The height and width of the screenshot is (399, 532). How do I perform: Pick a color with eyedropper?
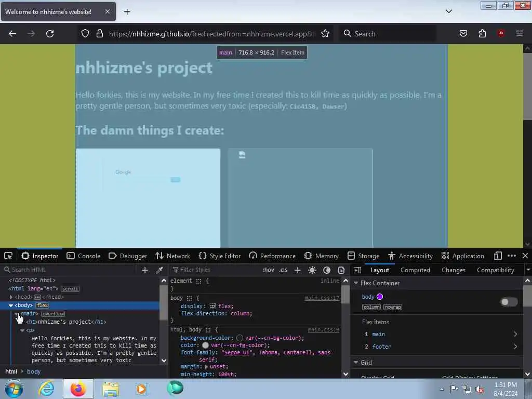(x=159, y=270)
